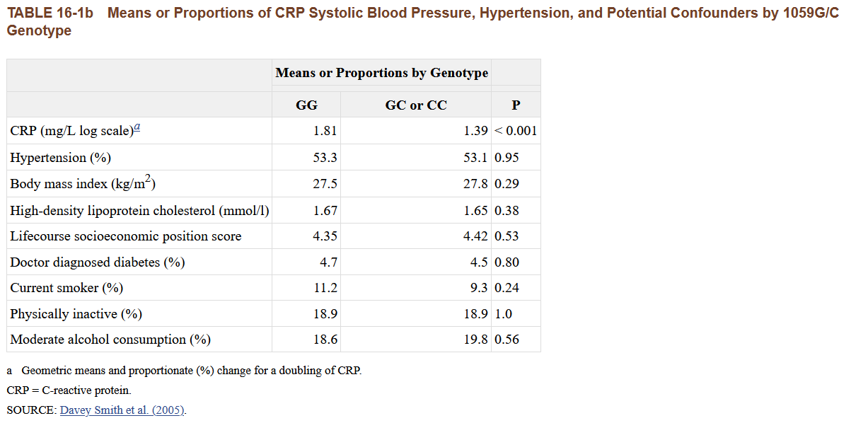The width and height of the screenshot is (868, 423).
Task: Click the 'GC or CC' column header
Action: [x=416, y=105]
